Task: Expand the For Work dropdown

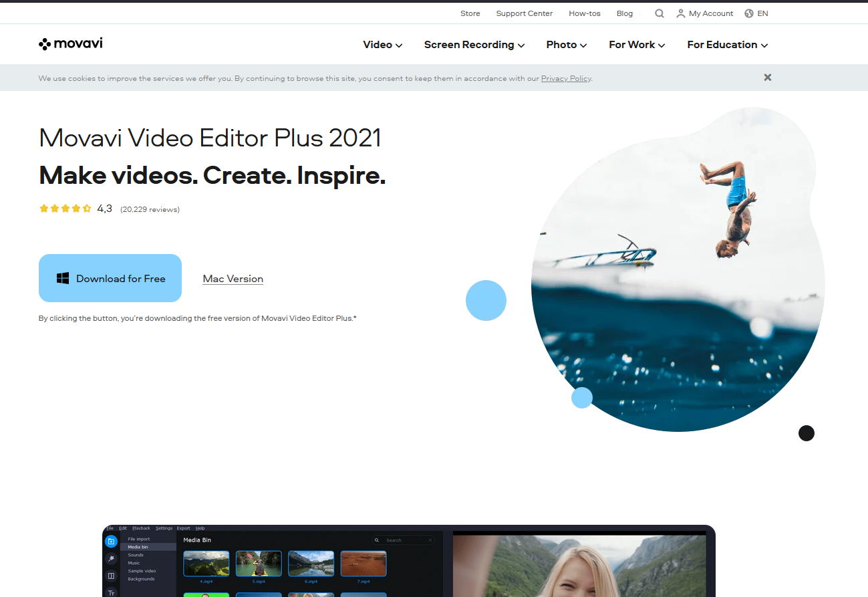Action: tap(637, 45)
